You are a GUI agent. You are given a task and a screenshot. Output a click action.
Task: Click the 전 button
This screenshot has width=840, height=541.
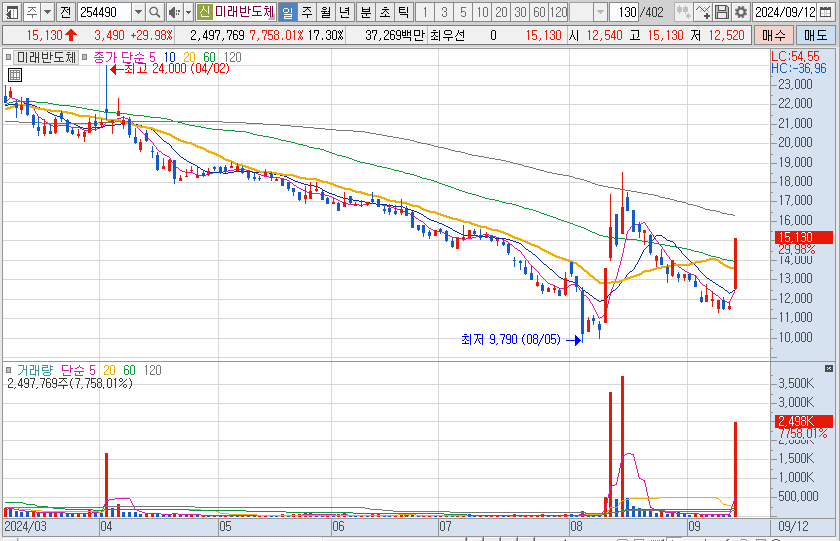(x=65, y=12)
